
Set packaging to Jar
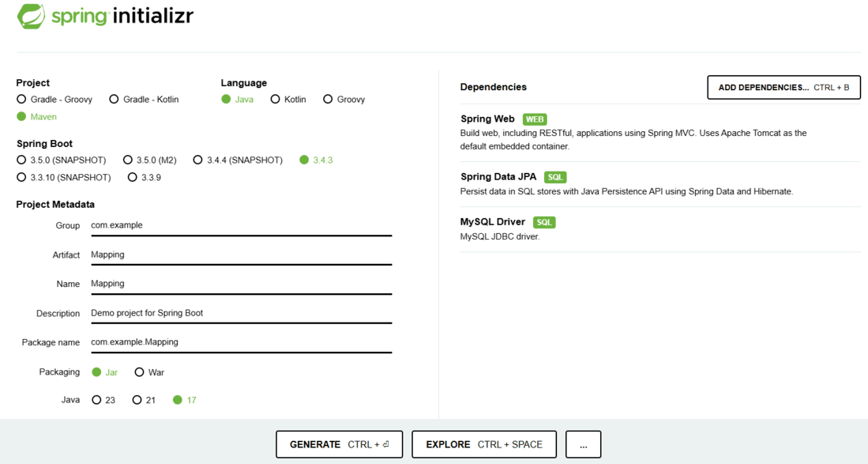point(104,372)
